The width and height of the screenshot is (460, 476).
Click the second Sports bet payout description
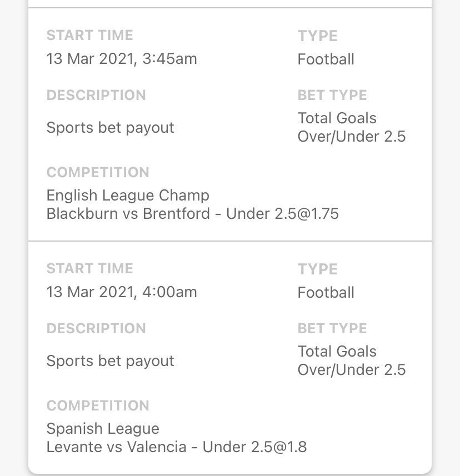pyautogui.click(x=110, y=361)
